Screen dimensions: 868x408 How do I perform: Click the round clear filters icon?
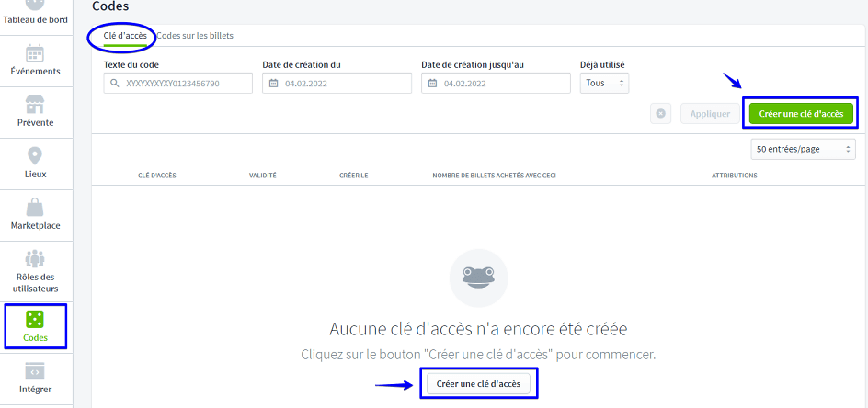click(x=661, y=114)
